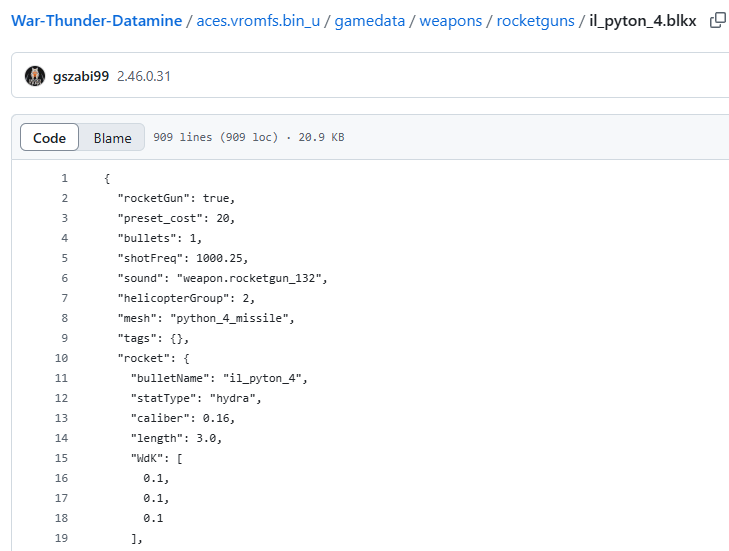Open the War-Thunder-Datamine repository link

97,21
